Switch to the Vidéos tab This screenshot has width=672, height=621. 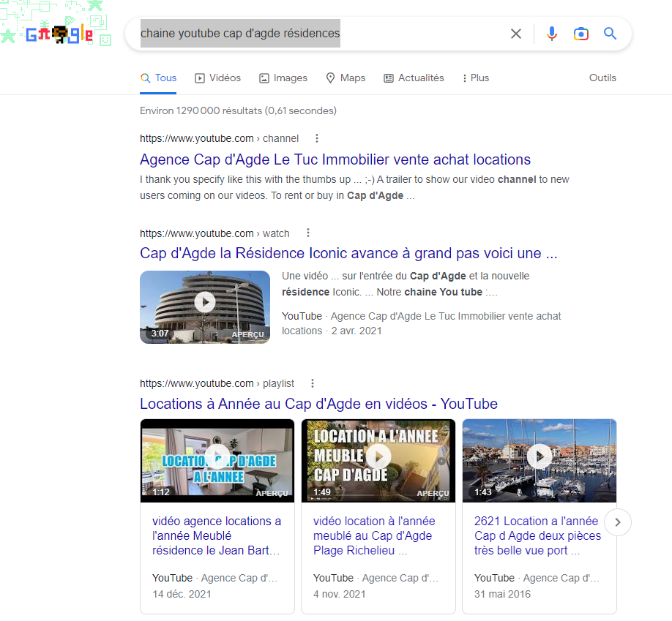217,78
